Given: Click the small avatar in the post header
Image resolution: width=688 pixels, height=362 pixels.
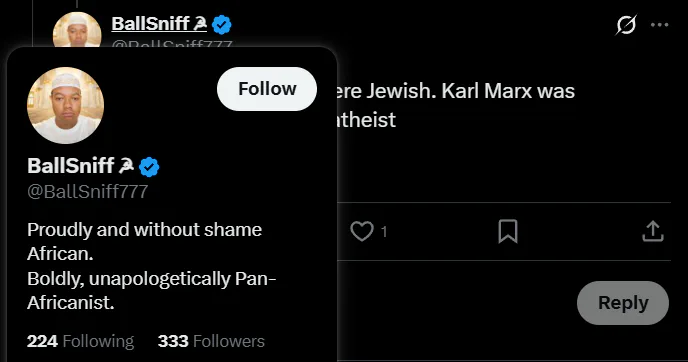Looking at the screenshot, I should click(x=77, y=30).
